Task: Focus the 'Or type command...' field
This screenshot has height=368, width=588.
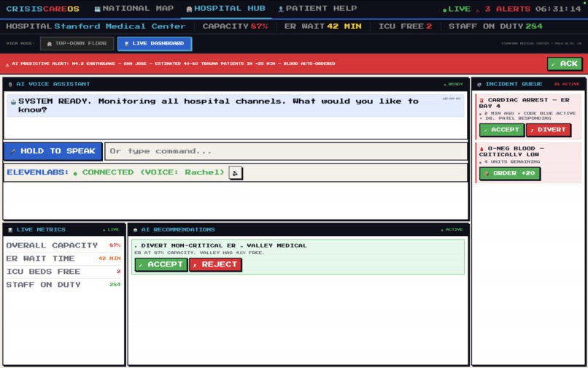Action: tap(286, 151)
